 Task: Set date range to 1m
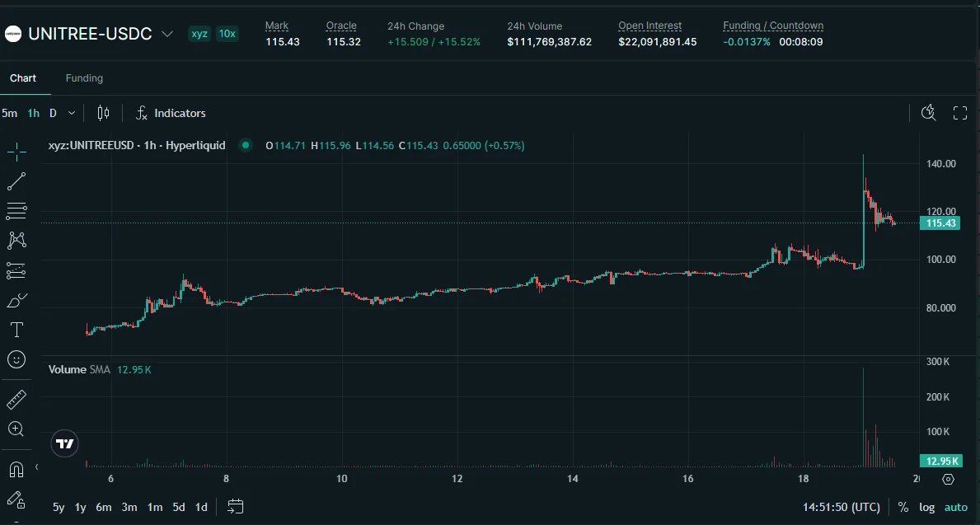click(x=155, y=507)
